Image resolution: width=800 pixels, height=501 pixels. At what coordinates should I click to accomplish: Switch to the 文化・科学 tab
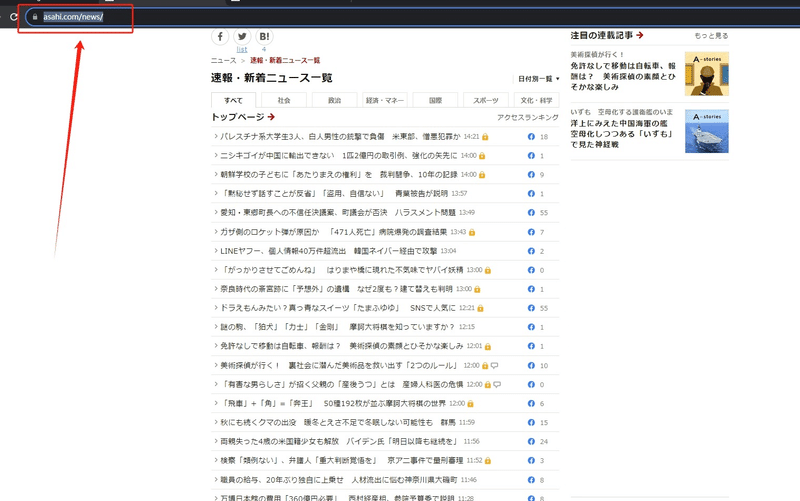click(x=536, y=100)
